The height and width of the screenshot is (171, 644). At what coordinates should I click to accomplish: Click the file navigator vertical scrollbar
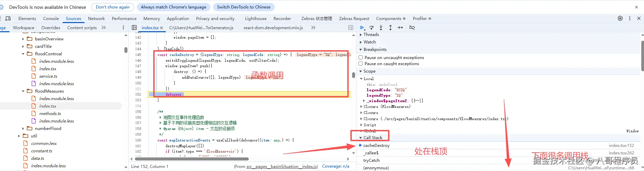click(x=126, y=50)
